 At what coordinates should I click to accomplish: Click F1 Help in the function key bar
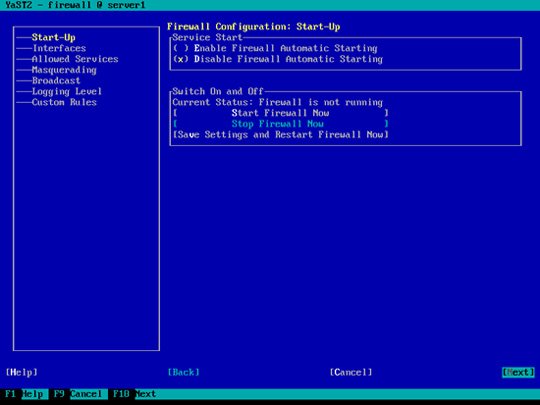pos(24,394)
